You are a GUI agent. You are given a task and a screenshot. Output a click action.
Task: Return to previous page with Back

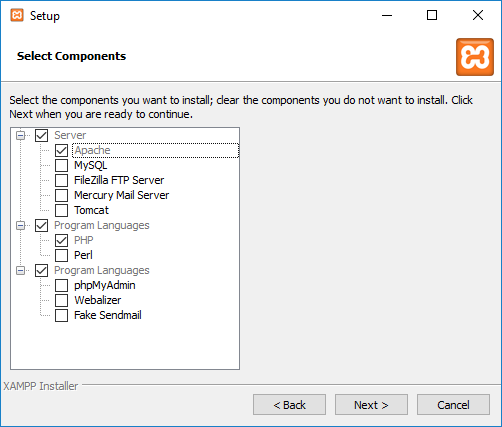click(289, 405)
